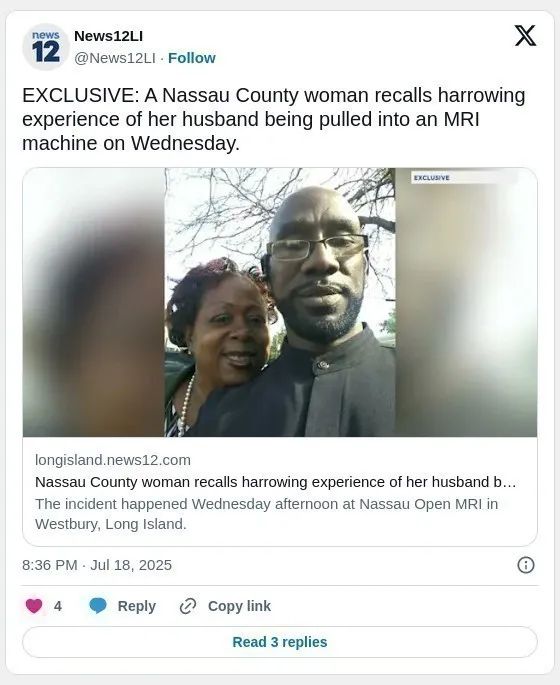Open the Nassau County woman article headline
The image size is (560, 685).
[x=276, y=482]
